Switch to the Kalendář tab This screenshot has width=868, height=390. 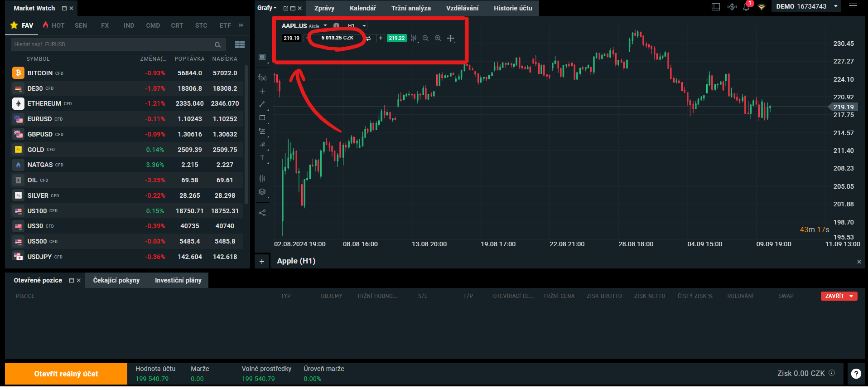[x=362, y=8]
